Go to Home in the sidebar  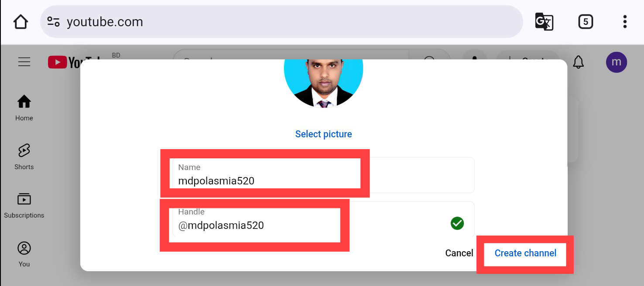[x=24, y=108]
